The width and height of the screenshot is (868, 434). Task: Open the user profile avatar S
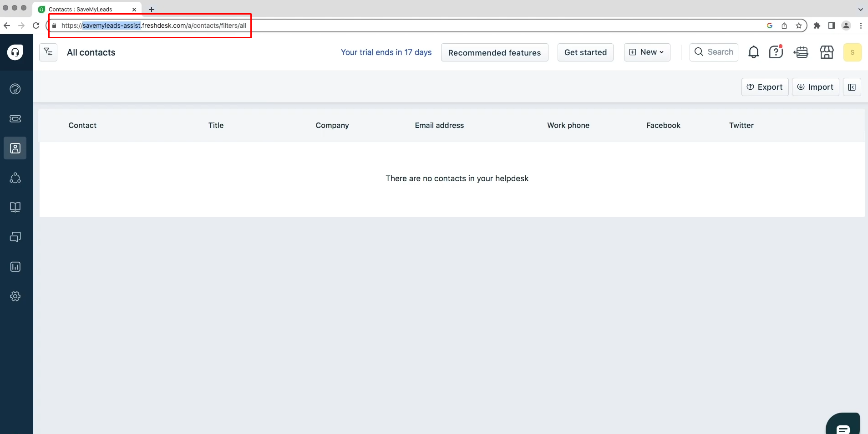852,52
